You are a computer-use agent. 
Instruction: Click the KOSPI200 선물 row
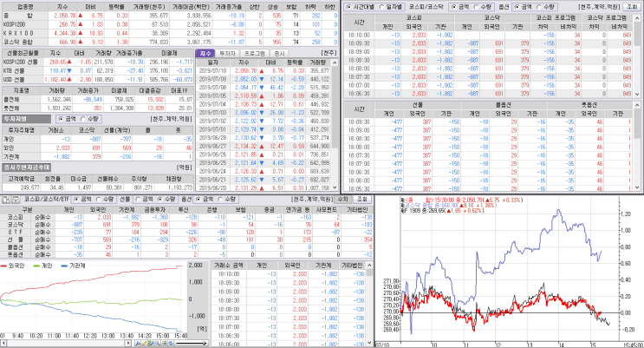coord(98,62)
